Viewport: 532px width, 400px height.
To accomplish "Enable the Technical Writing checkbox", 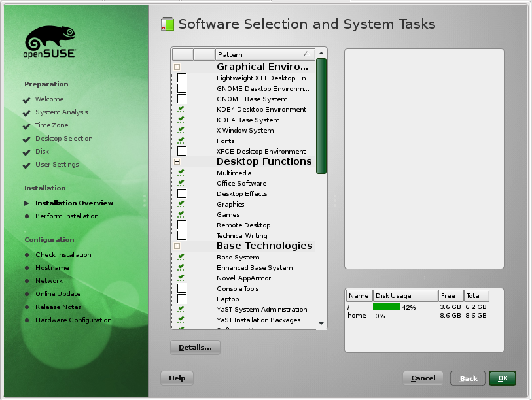I will point(182,235).
